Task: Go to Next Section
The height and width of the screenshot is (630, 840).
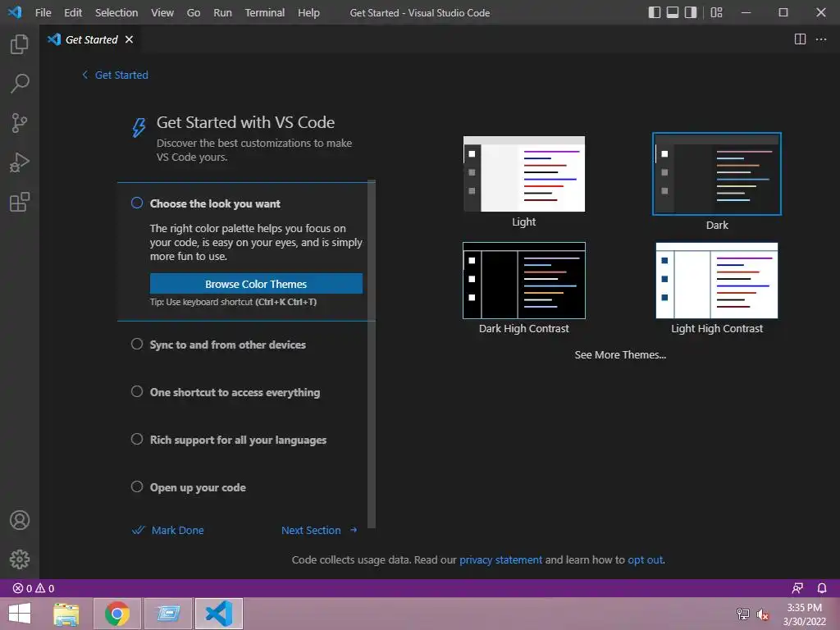Action: 319,531
